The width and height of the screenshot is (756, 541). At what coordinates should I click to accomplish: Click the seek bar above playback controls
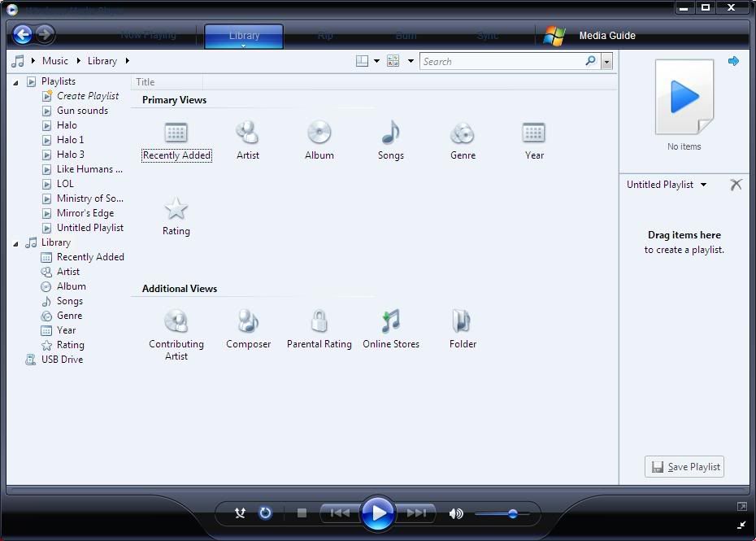[x=377, y=491]
